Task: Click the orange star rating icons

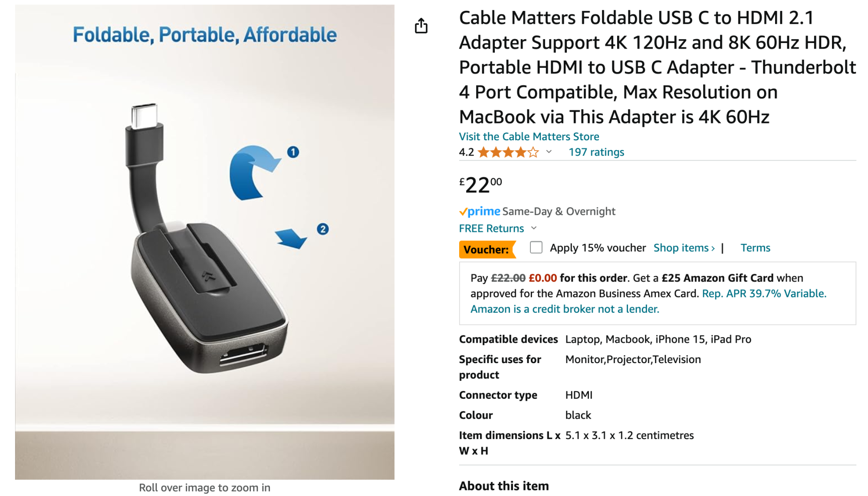Action: pos(508,152)
